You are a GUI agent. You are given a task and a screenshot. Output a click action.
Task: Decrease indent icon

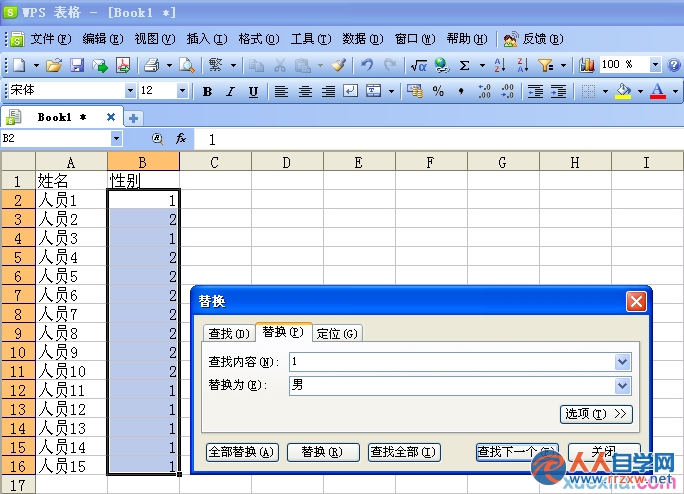pyautogui.click(x=535, y=91)
